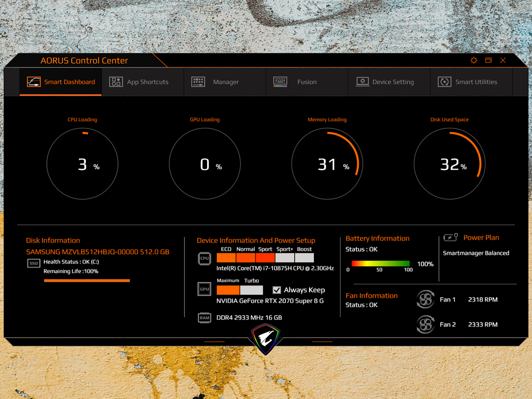The height and width of the screenshot is (399, 532).
Task: Click the SSD disk icon
Action: [x=34, y=263]
